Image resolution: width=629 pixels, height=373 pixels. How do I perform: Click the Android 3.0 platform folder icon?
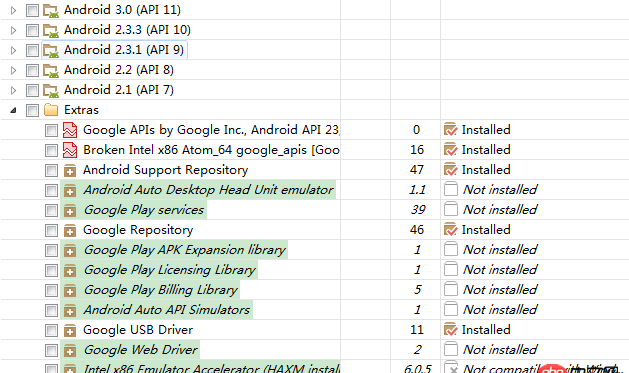click(51, 10)
